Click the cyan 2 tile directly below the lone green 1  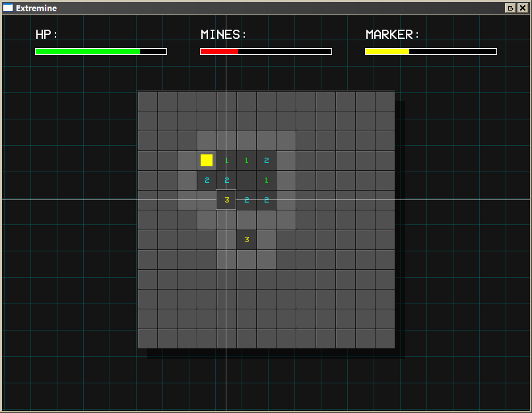pos(266,200)
